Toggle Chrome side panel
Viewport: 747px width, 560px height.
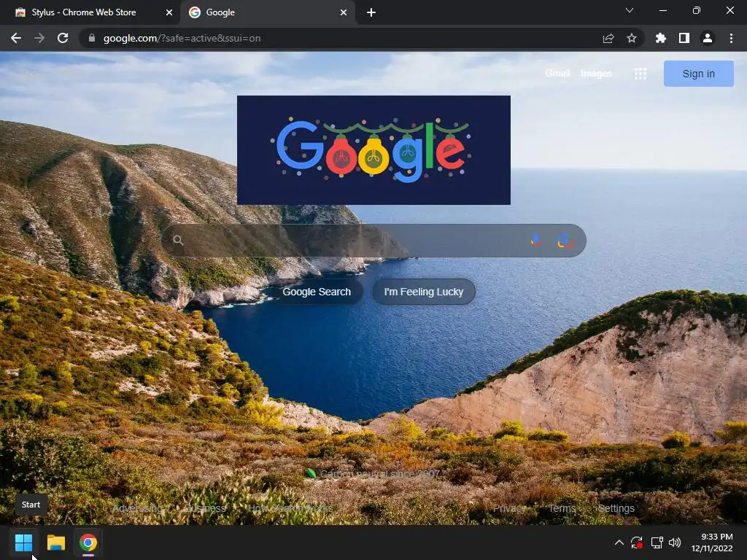pos(684,38)
